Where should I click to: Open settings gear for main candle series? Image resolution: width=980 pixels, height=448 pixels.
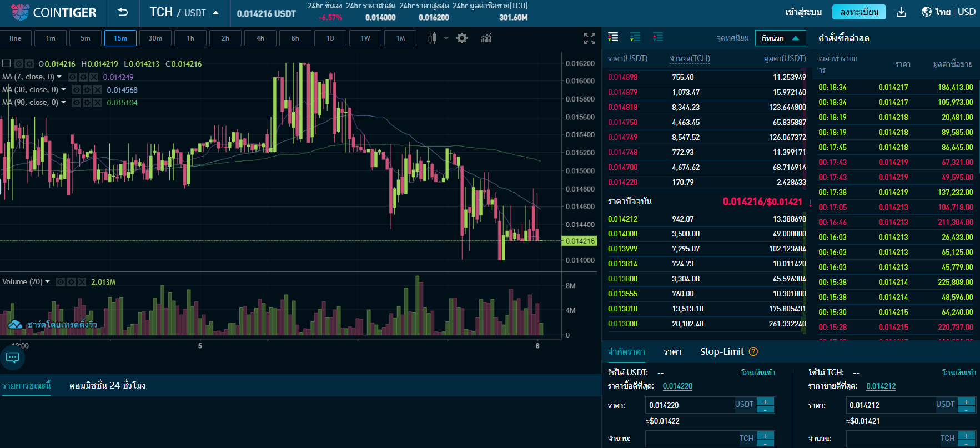point(29,64)
